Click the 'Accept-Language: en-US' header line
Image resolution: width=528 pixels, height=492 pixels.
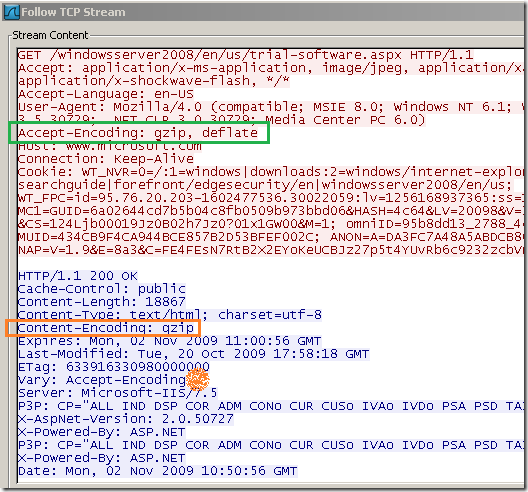coord(106,94)
